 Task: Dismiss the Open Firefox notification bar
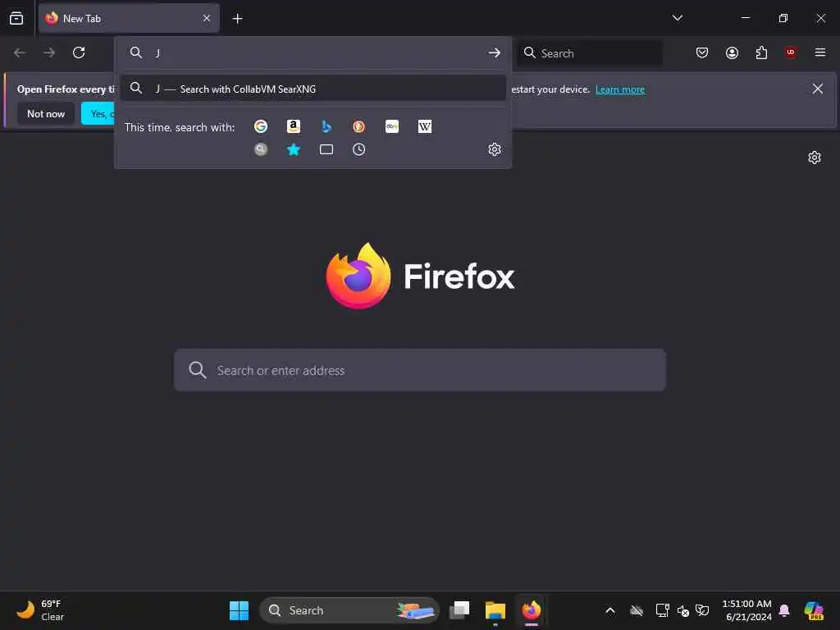[818, 89]
